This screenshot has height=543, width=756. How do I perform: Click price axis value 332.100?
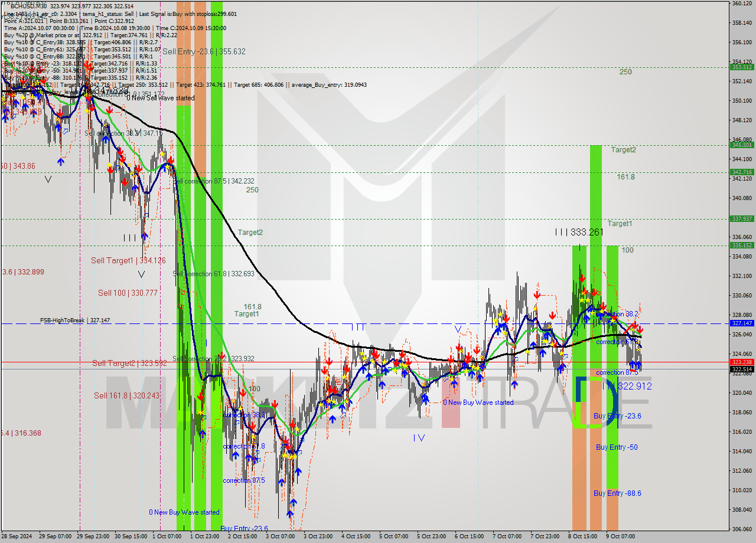tap(742, 276)
